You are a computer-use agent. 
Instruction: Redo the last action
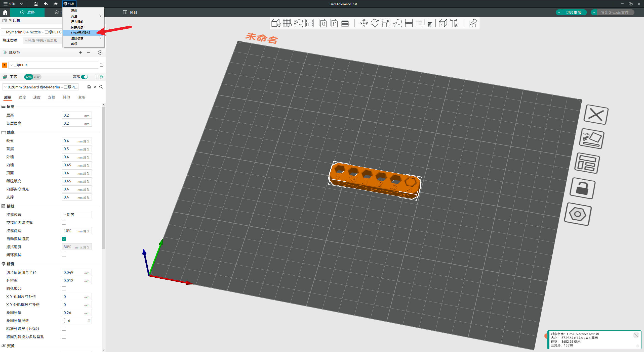click(x=55, y=4)
